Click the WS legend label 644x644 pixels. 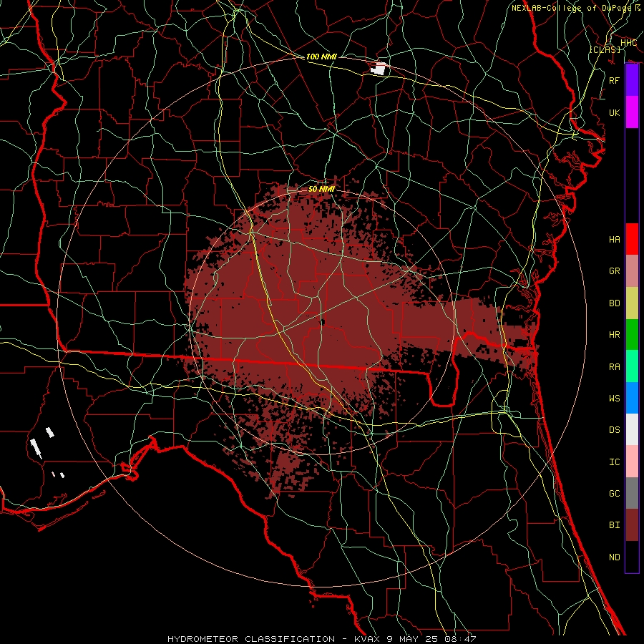pos(614,399)
